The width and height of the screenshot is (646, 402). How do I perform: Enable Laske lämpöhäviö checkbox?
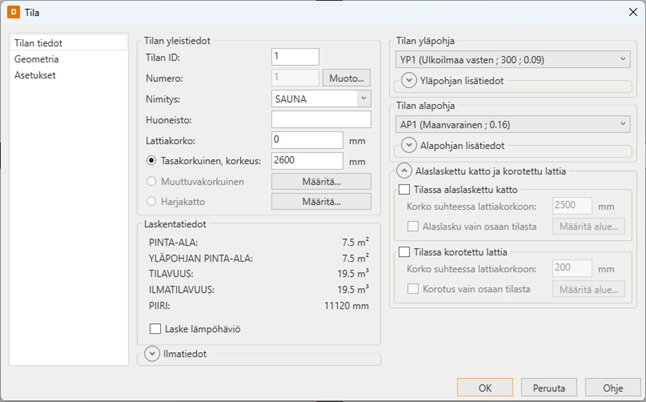tap(155, 328)
